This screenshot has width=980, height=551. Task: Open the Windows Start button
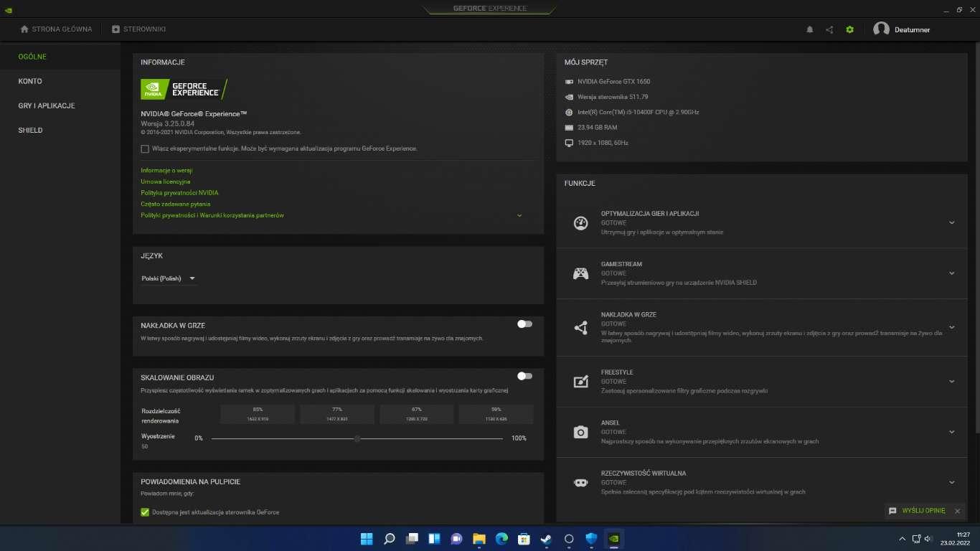click(x=366, y=538)
